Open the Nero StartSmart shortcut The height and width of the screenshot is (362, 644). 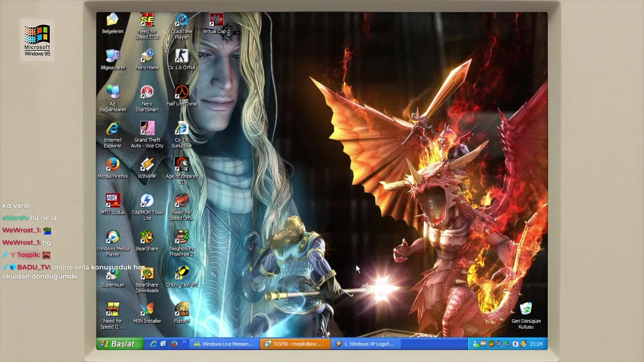tap(147, 99)
